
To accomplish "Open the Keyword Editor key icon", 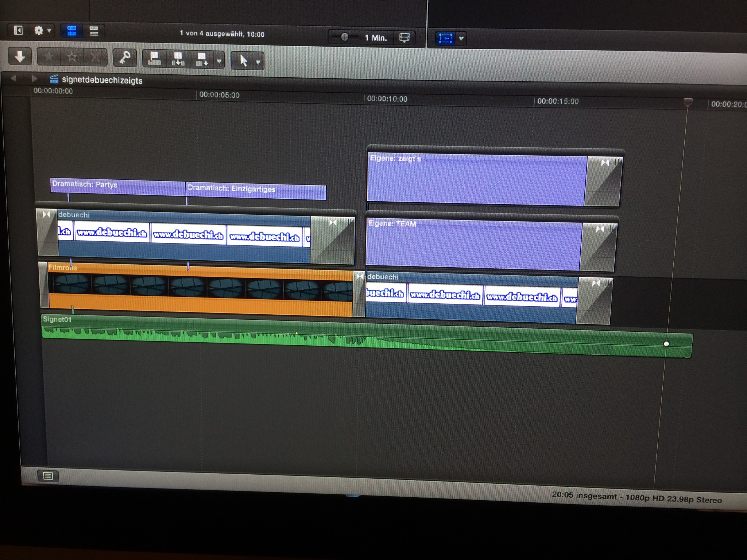I will pos(125,58).
